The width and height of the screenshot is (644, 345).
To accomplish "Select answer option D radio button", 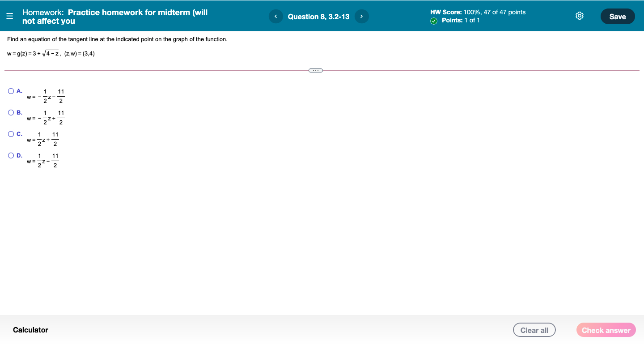I will (11, 155).
